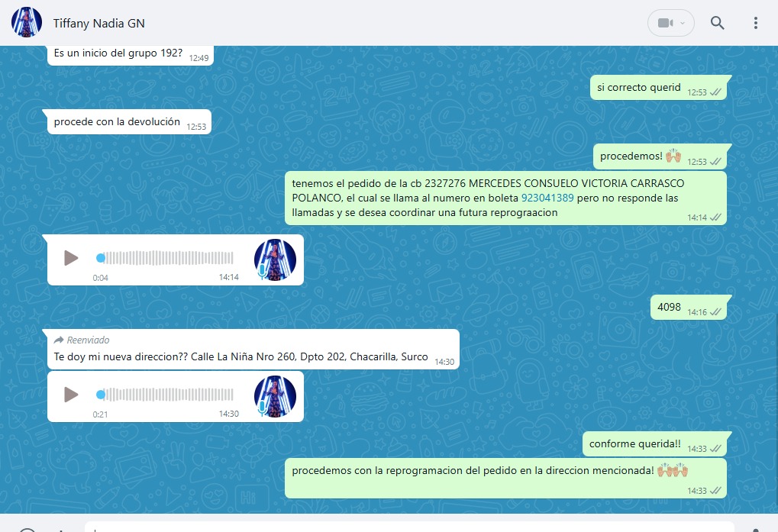Image resolution: width=778 pixels, height=532 pixels.
Task: Select the forwarded new address message
Action: click(x=241, y=357)
